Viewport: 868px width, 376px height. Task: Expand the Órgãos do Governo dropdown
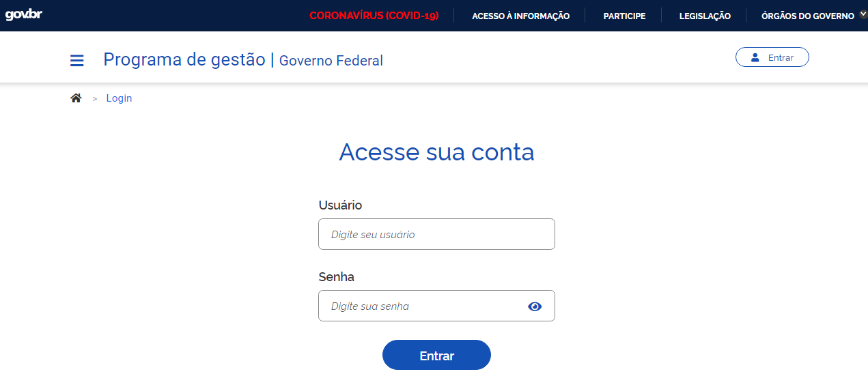807,16
